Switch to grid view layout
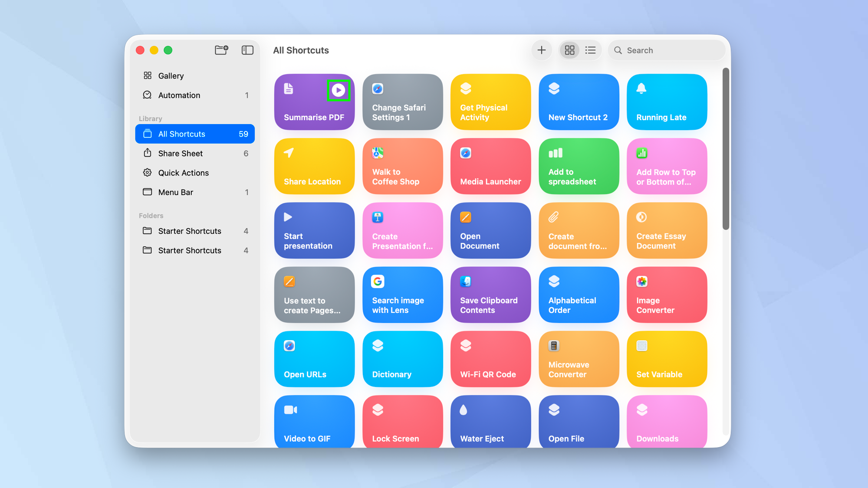 [x=569, y=50]
